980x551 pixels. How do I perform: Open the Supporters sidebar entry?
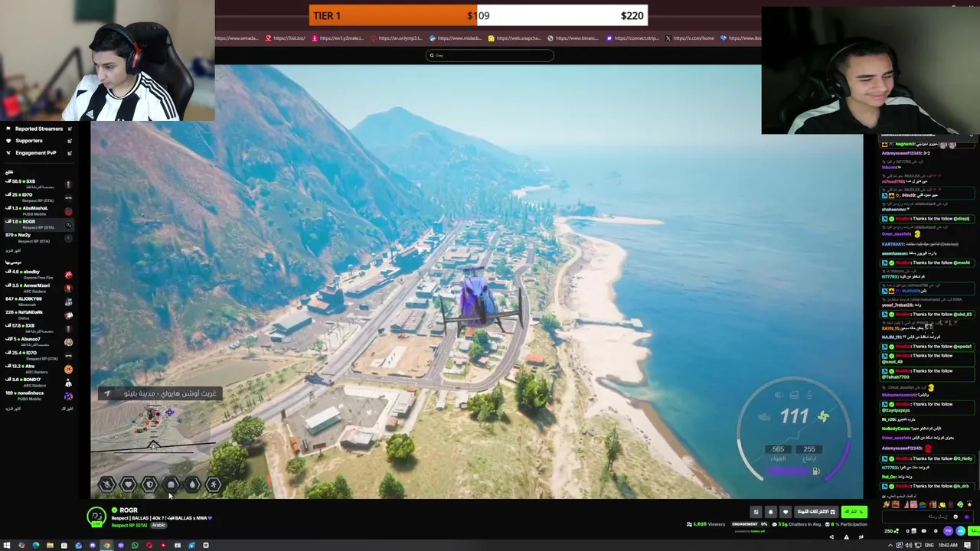pos(28,141)
